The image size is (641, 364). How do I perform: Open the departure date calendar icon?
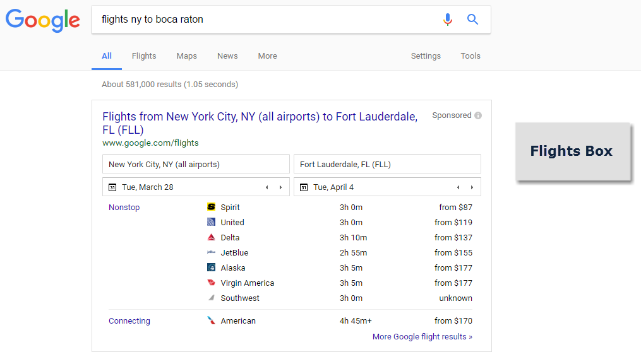coord(112,187)
